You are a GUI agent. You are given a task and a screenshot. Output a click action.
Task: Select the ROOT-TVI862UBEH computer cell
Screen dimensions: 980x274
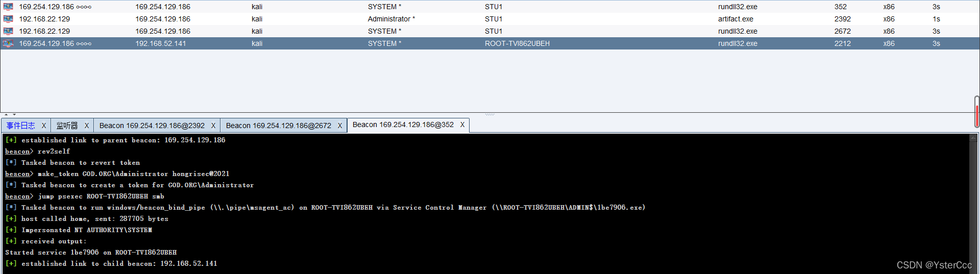(x=517, y=43)
